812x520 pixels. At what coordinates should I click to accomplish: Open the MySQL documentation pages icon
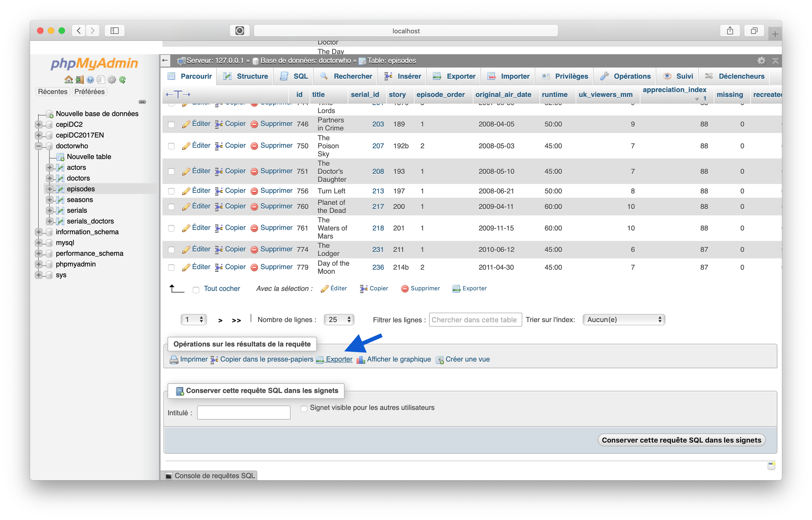pyautogui.click(x=101, y=80)
